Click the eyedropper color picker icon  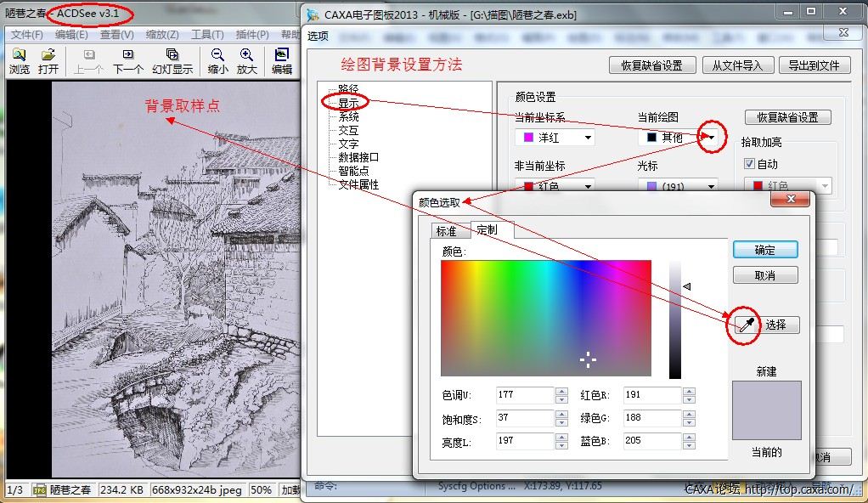tap(747, 325)
